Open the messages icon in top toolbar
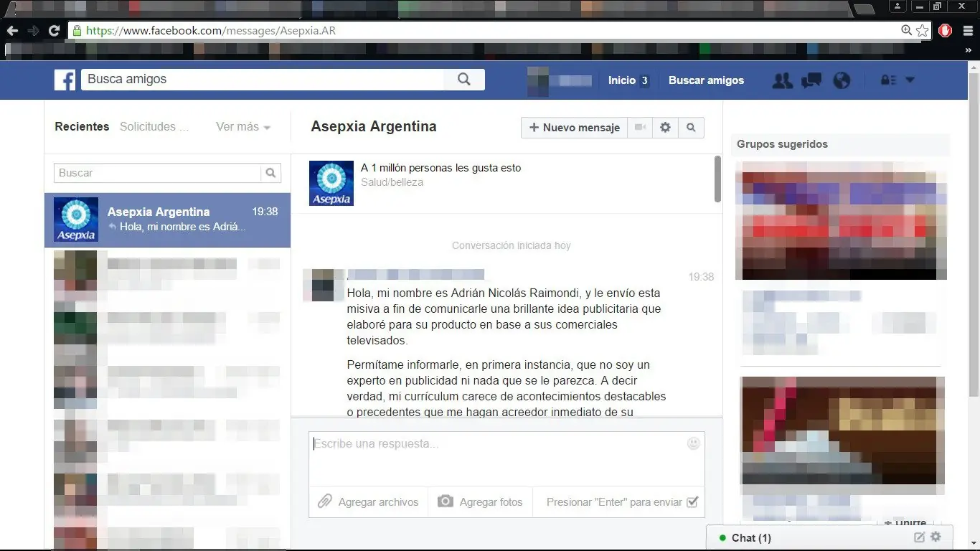This screenshot has height=551, width=980. point(811,80)
